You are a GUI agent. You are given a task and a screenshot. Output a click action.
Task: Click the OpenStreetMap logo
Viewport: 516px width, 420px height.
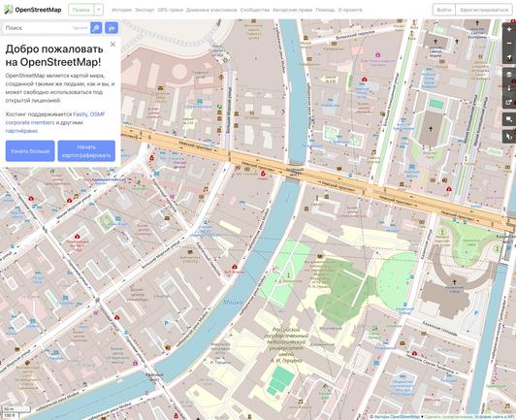[x=32, y=10]
